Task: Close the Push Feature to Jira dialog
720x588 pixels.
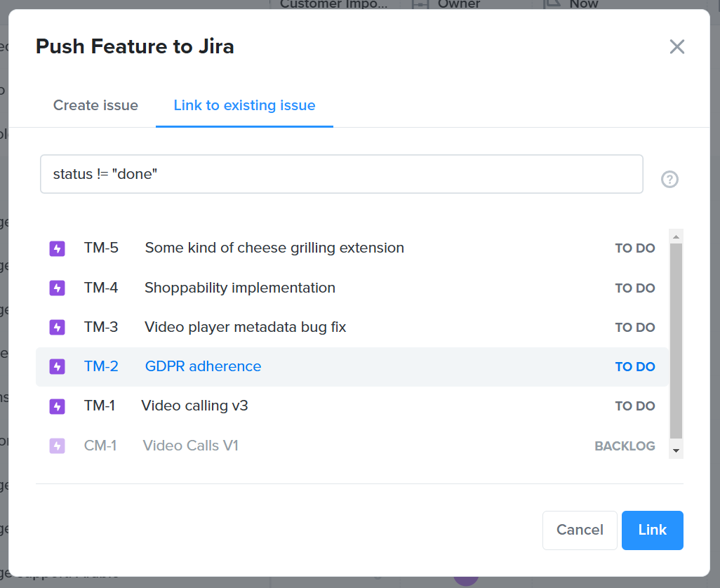Action: click(x=676, y=46)
